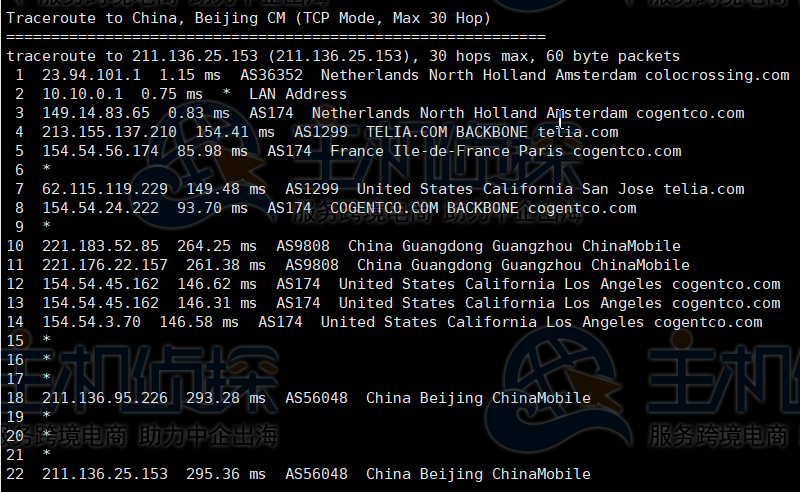This screenshot has width=800, height=492.
Task: Click '146.31 ms' latency in hop 13
Action: point(217,303)
